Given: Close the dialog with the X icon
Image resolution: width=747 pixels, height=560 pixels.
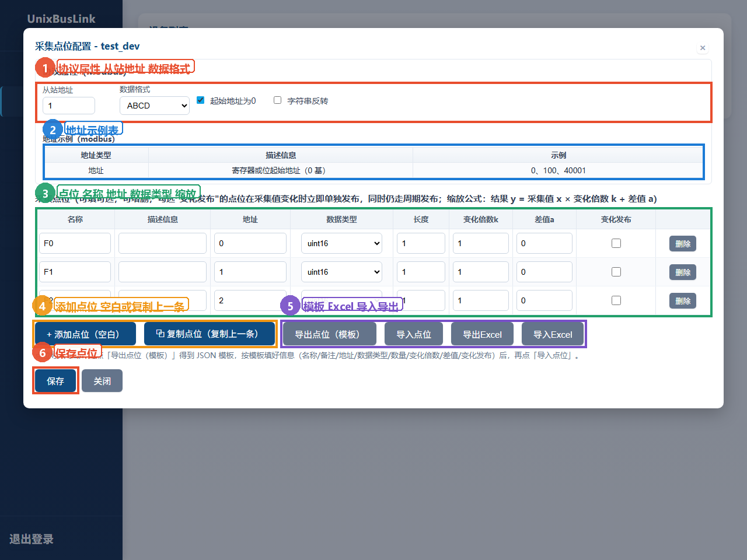Looking at the screenshot, I should click(703, 48).
